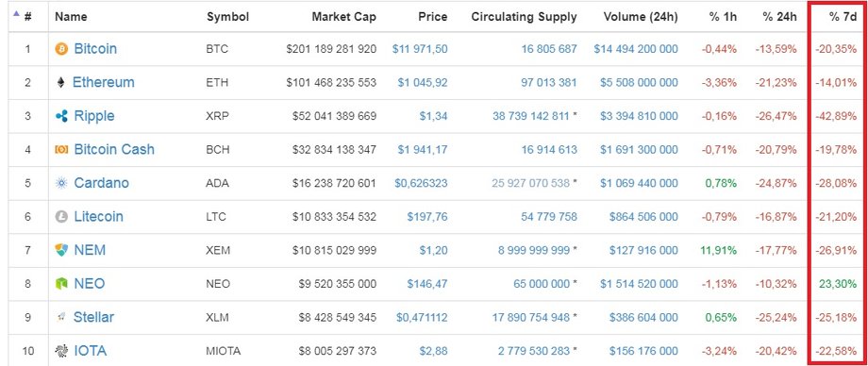Click the Stellar rocket icon

click(61, 317)
